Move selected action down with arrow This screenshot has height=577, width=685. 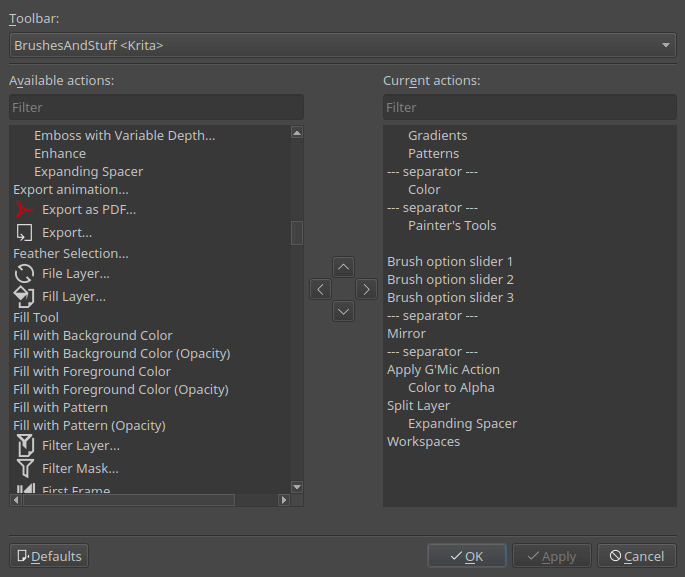pos(343,311)
